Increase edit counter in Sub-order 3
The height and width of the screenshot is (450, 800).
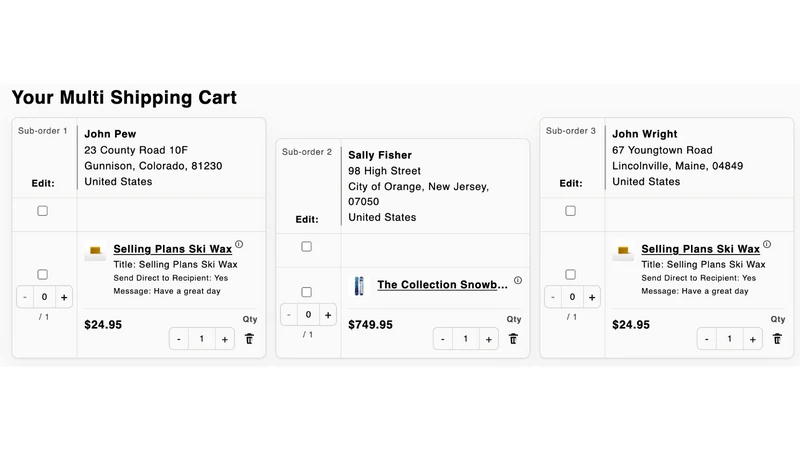(592, 297)
